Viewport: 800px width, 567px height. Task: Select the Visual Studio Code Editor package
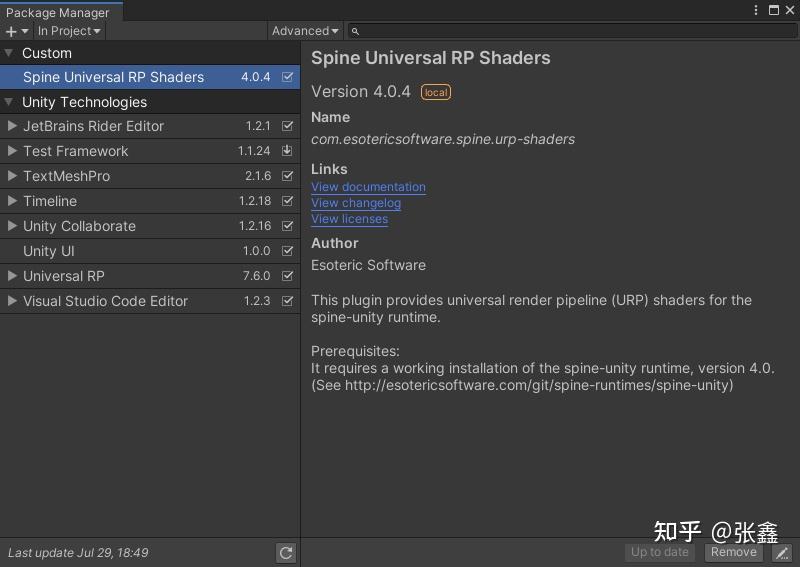pyautogui.click(x=105, y=301)
